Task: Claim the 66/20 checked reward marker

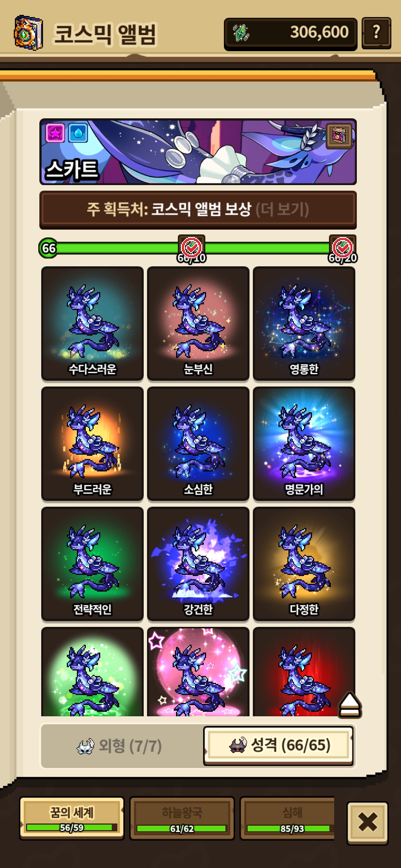Action: pyautogui.click(x=343, y=247)
